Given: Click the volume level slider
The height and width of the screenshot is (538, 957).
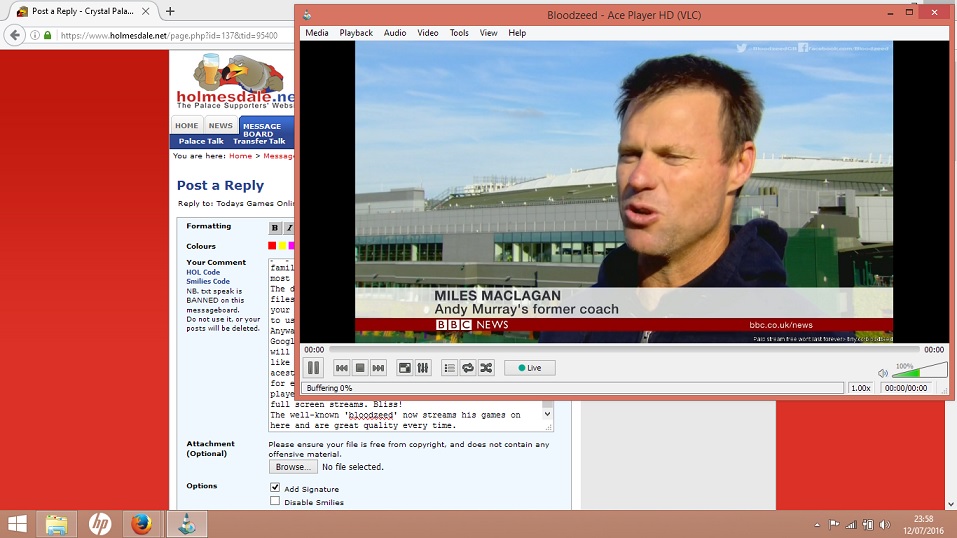Looking at the screenshot, I should pos(919,371).
